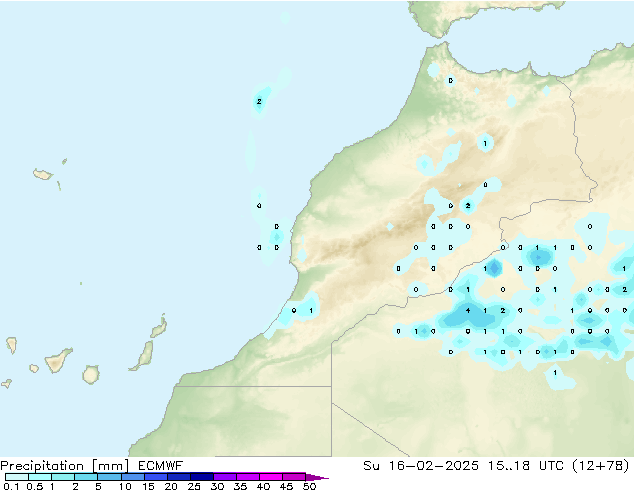The image size is (634, 490).
Task: Click the '0.1' legend scale label
Action: [x=12, y=486]
